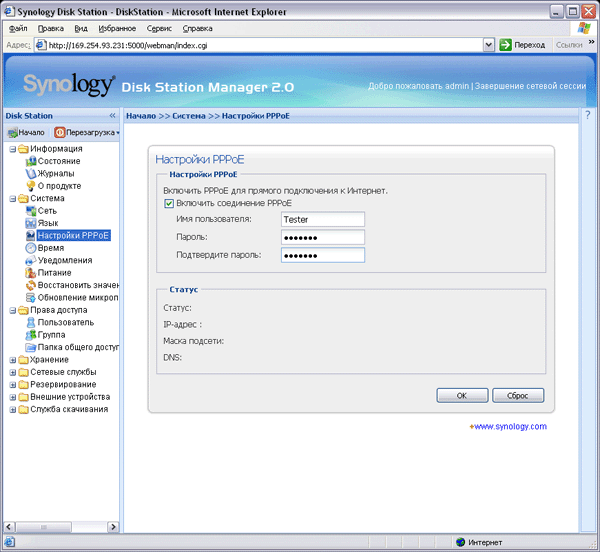
Task: Open the Правка menu
Action: pos(51,28)
